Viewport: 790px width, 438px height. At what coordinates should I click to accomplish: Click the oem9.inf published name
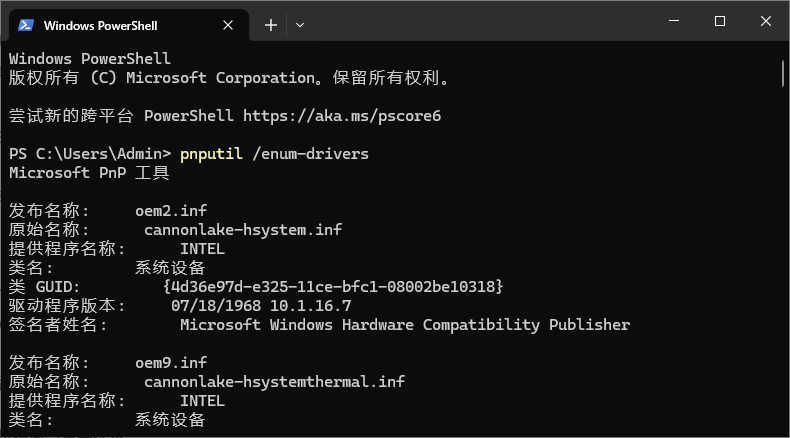(x=171, y=363)
